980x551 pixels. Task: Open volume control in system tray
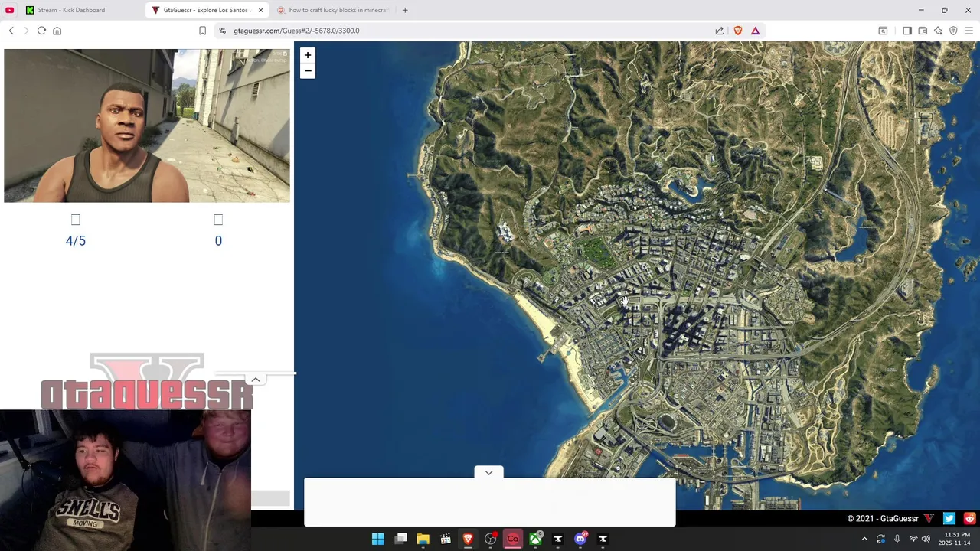point(926,539)
